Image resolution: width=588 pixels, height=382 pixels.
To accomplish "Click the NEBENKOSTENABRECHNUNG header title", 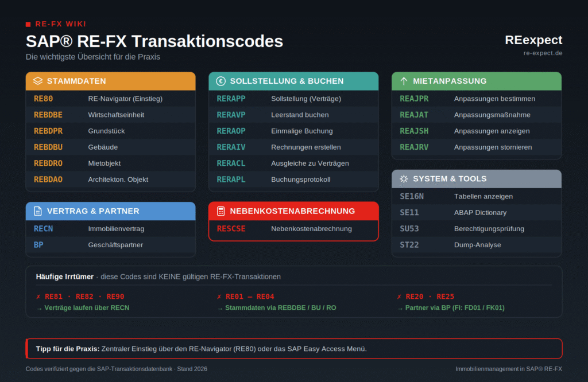I will (x=292, y=211).
